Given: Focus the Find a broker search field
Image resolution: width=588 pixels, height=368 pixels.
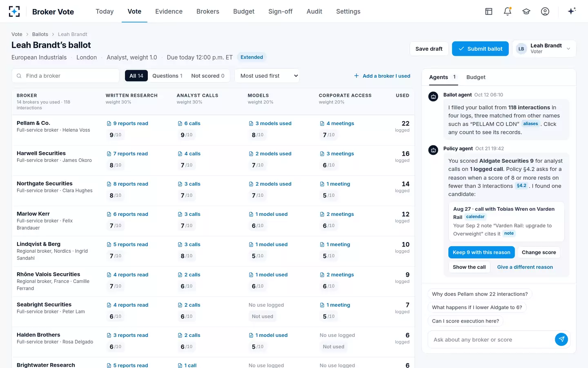Looking at the screenshot, I should (66, 76).
